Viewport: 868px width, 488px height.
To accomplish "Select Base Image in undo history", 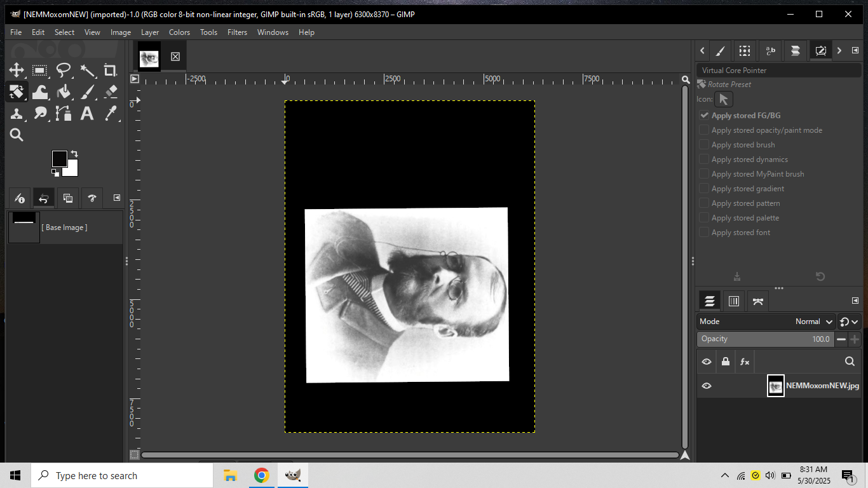I will 65,227.
